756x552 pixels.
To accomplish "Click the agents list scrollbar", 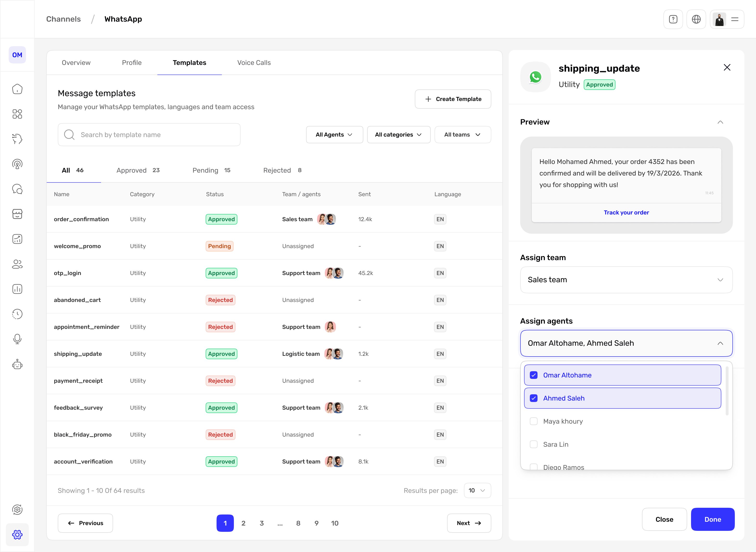I will (x=727, y=391).
